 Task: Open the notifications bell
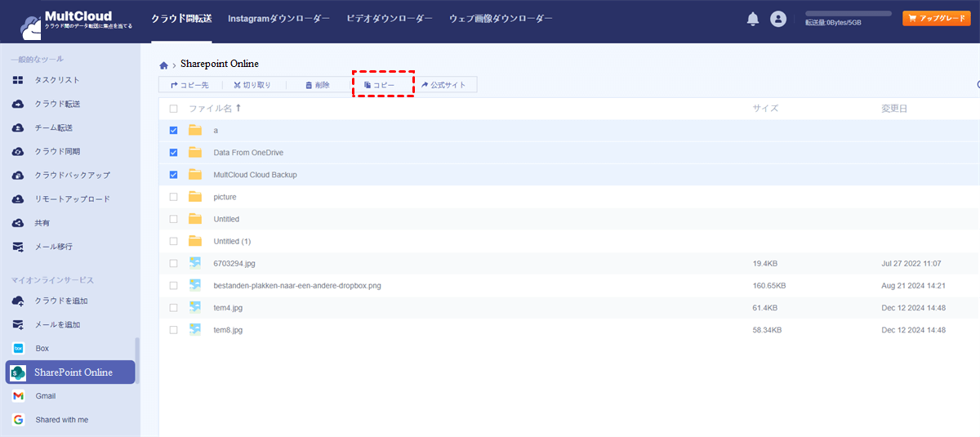(753, 19)
